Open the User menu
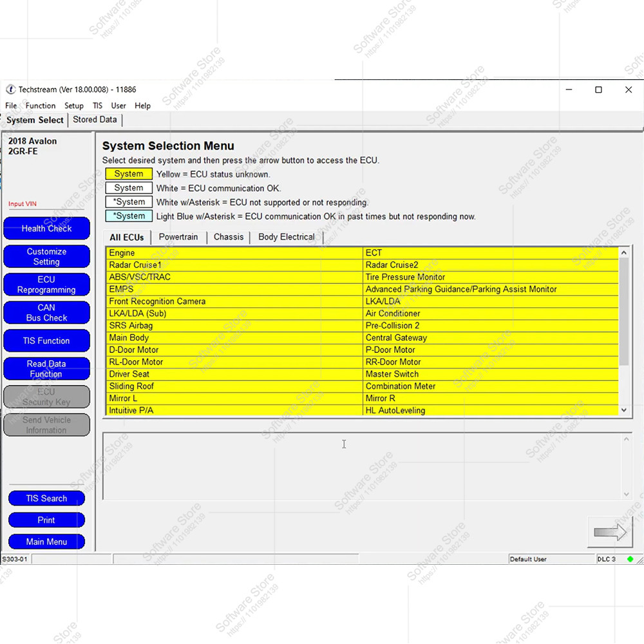 coord(118,106)
